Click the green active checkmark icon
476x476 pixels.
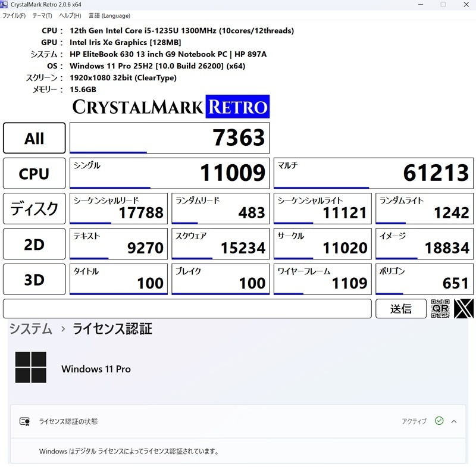pyautogui.click(x=439, y=421)
